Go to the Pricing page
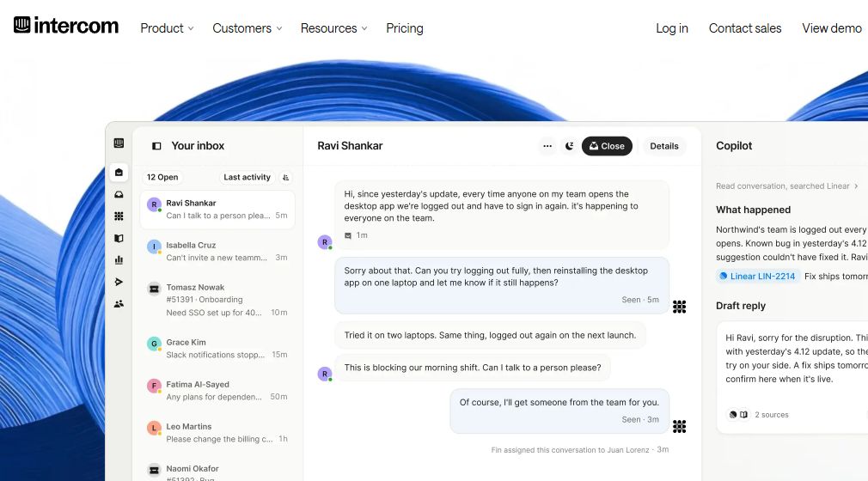The width and height of the screenshot is (868, 481). click(x=405, y=28)
